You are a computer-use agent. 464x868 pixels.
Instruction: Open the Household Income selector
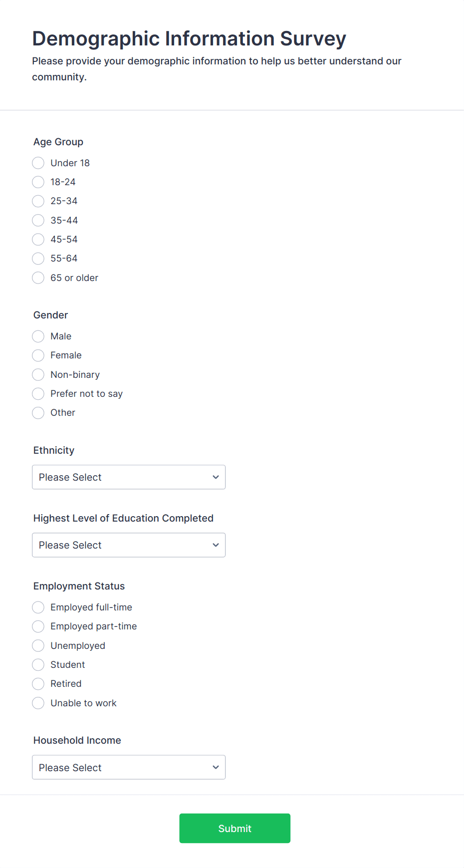point(128,767)
